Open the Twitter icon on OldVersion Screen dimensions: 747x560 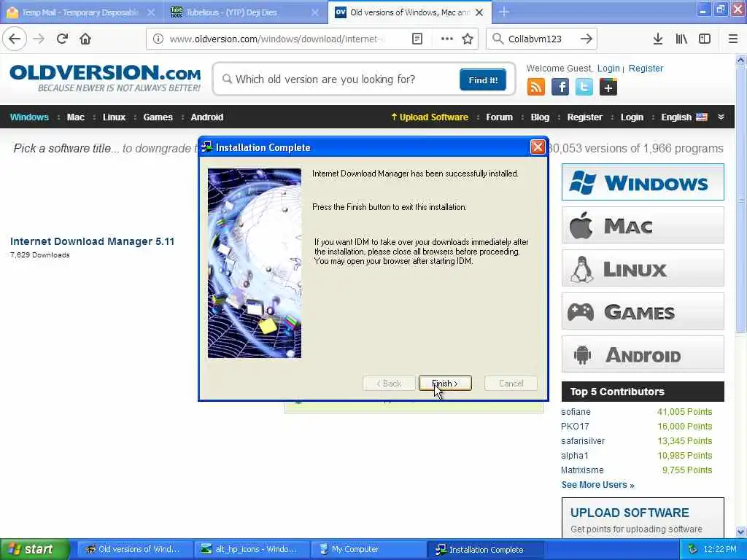coord(584,87)
